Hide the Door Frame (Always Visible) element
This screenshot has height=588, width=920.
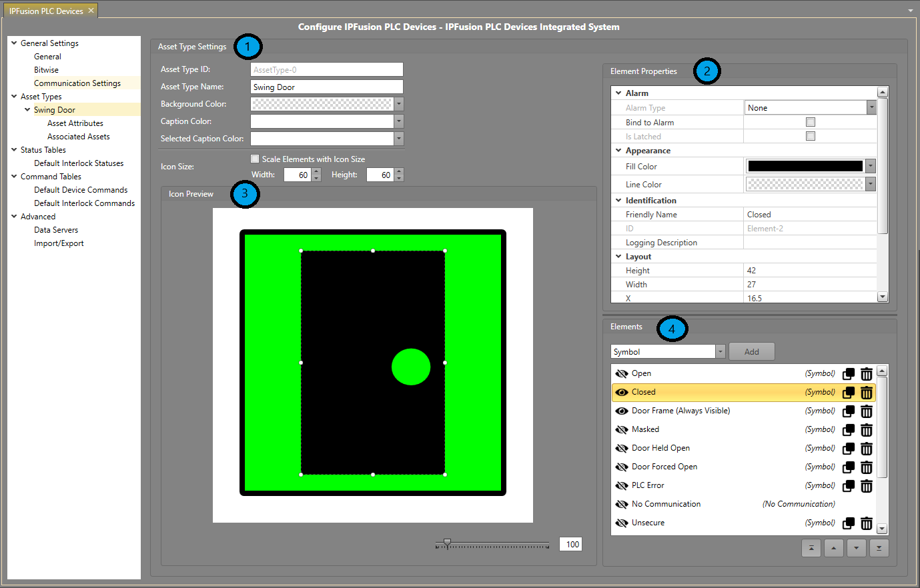622,411
